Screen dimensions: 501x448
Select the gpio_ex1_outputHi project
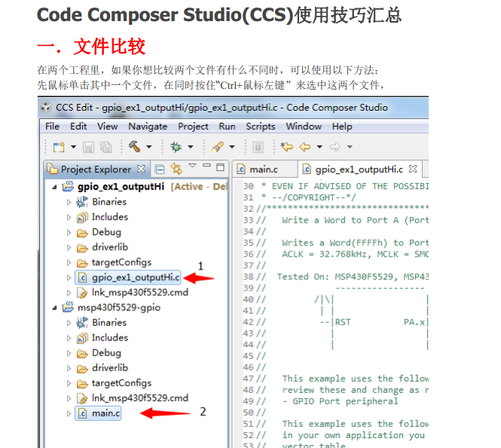click(x=121, y=187)
